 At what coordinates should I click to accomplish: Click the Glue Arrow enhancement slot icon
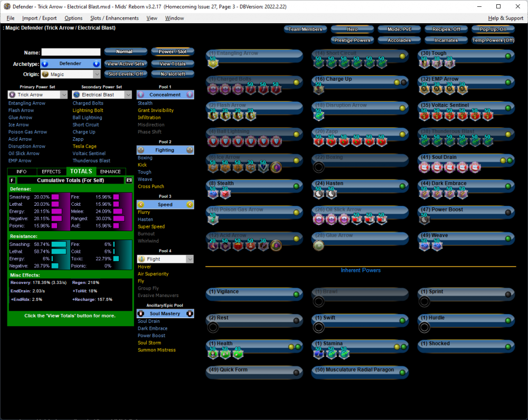click(318, 245)
